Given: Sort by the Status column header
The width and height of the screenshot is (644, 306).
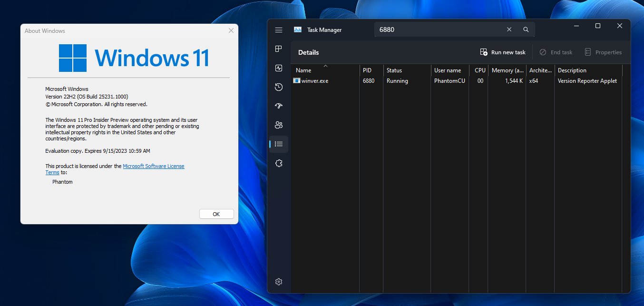Looking at the screenshot, I should click(x=407, y=70).
